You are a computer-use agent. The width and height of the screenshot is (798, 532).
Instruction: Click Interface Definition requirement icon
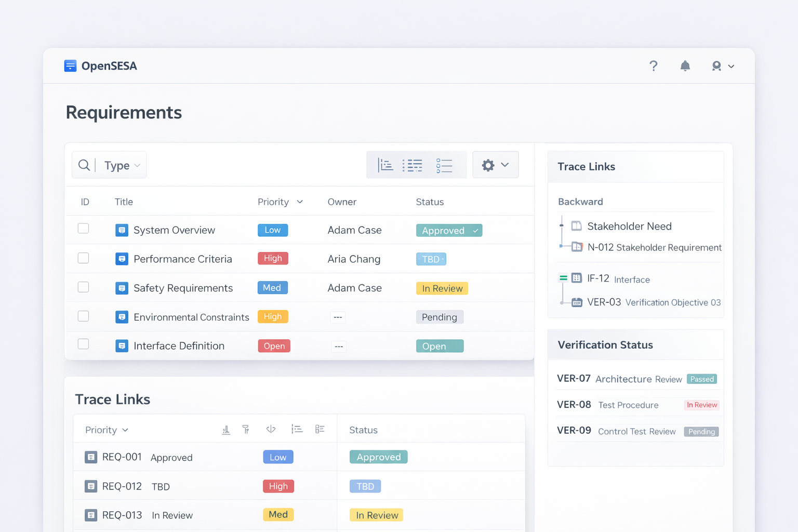(x=122, y=345)
